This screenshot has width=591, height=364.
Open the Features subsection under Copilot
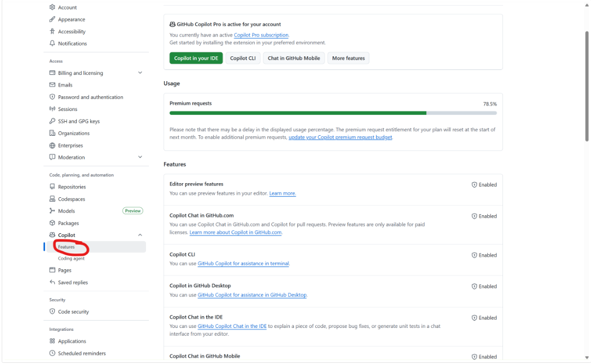click(95, 247)
